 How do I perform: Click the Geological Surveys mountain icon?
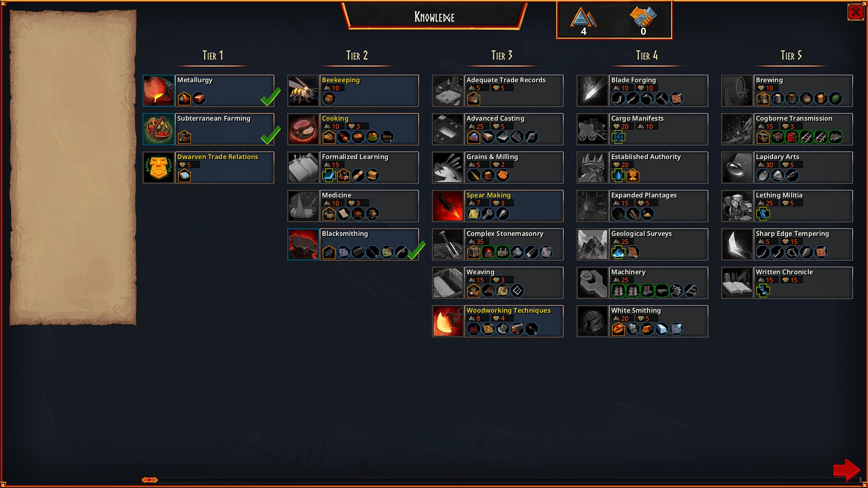[x=593, y=244]
